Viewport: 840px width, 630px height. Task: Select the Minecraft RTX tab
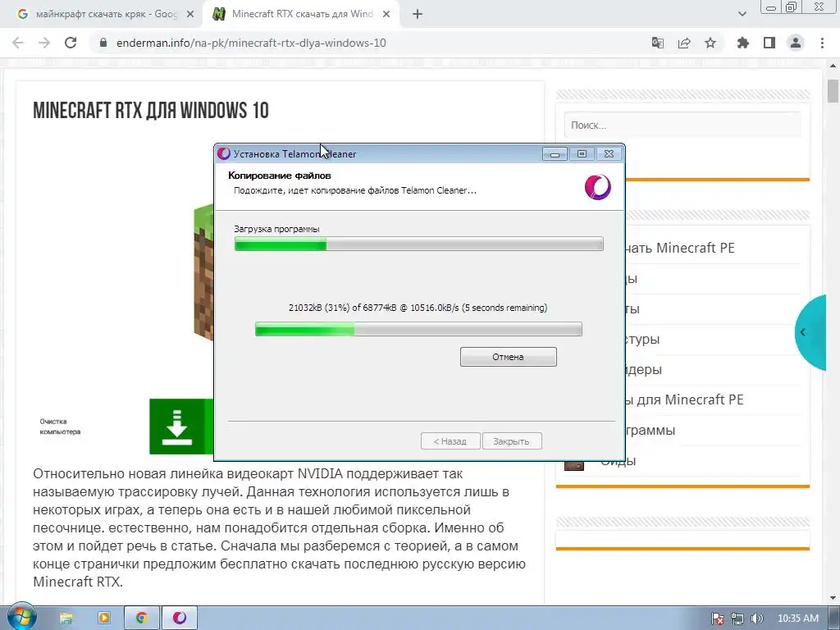coord(300,15)
